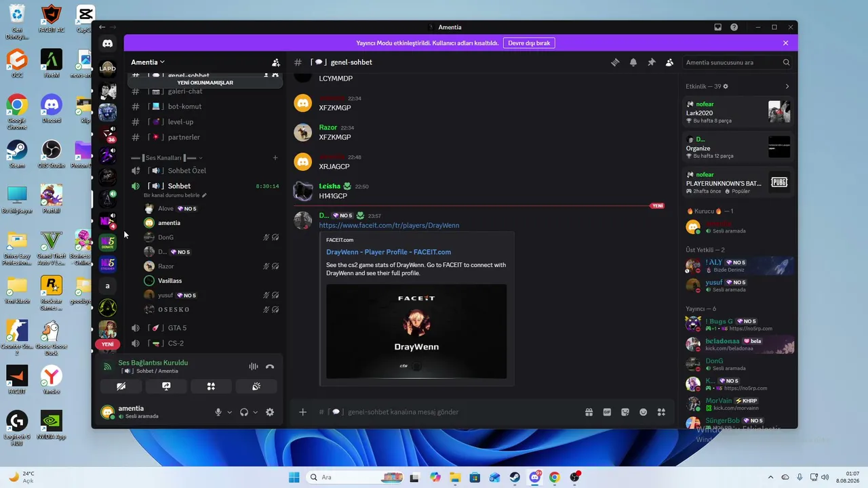Open DrayWenn Player Profile link title
868x488 pixels.
point(389,252)
